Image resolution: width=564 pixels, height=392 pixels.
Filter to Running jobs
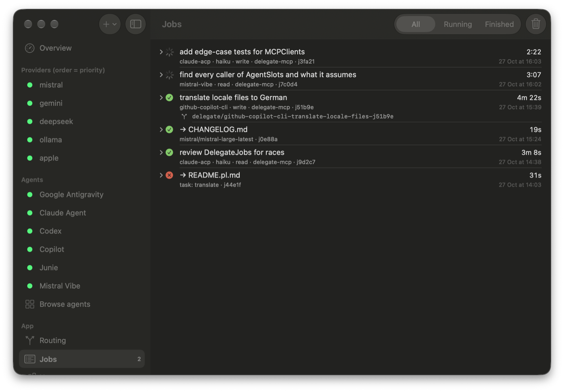click(458, 24)
